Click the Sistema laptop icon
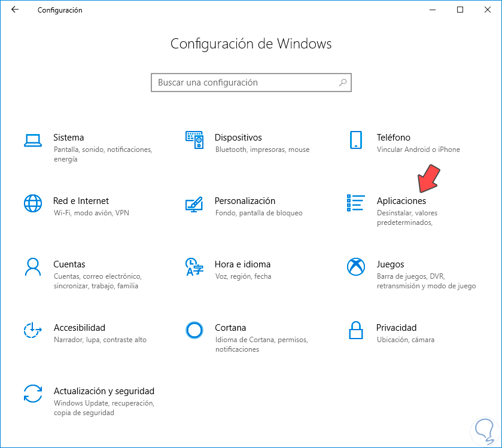 [x=32, y=141]
